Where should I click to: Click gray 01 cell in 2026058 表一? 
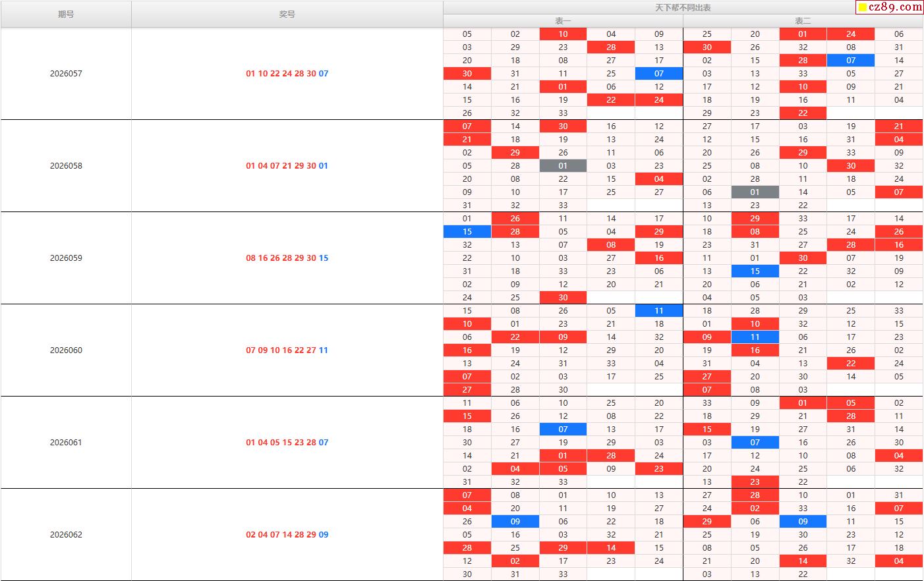[x=563, y=166]
